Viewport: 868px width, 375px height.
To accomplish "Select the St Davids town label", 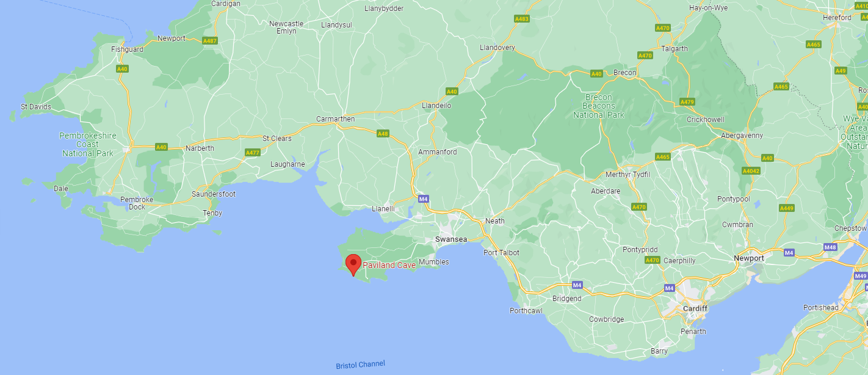I will (36, 107).
